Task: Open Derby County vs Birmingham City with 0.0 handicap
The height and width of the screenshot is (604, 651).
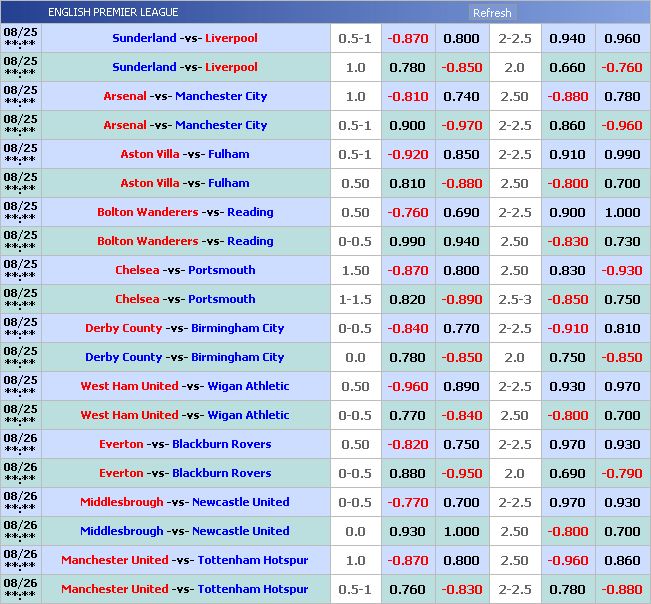Action: point(185,357)
